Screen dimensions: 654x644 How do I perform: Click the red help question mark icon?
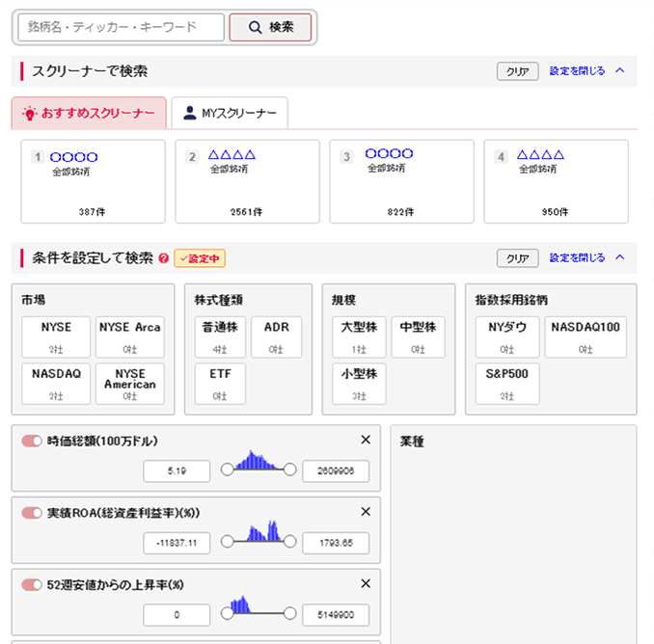(164, 258)
